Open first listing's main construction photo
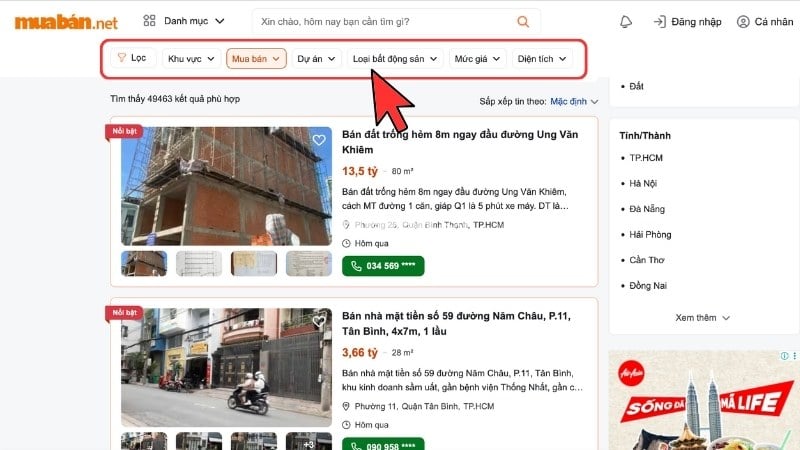The height and width of the screenshot is (450, 800). (x=226, y=186)
